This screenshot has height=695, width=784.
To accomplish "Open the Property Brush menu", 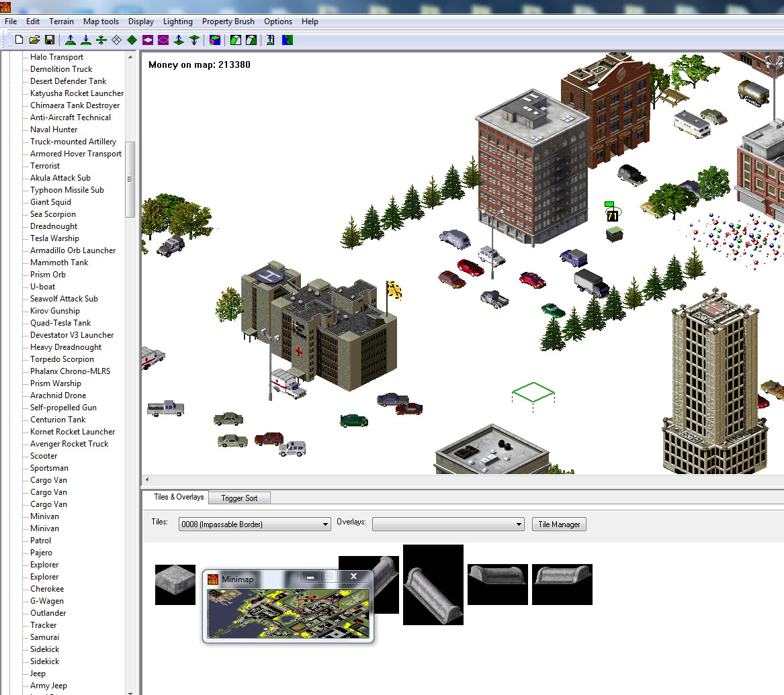I will pyautogui.click(x=228, y=21).
